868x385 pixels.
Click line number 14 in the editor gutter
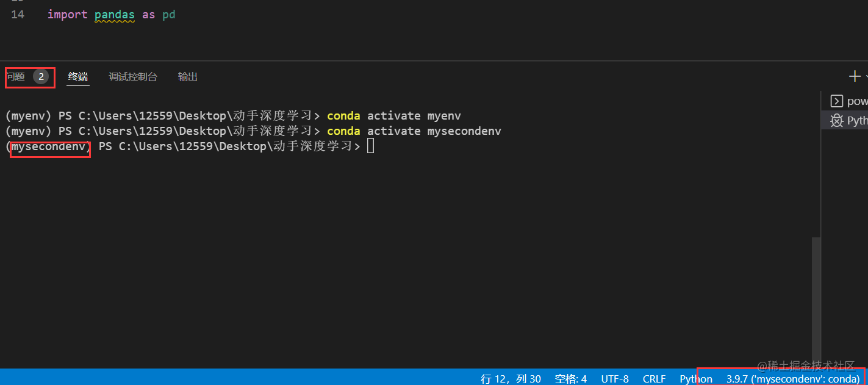(x=17, y=14)
